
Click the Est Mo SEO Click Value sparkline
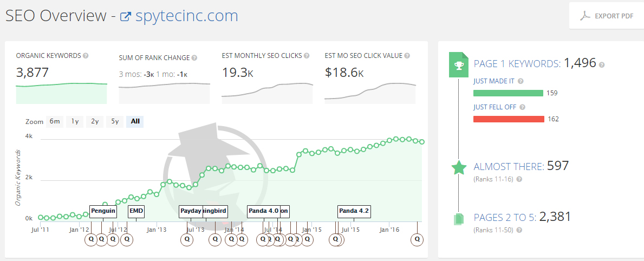click(370, 93)
